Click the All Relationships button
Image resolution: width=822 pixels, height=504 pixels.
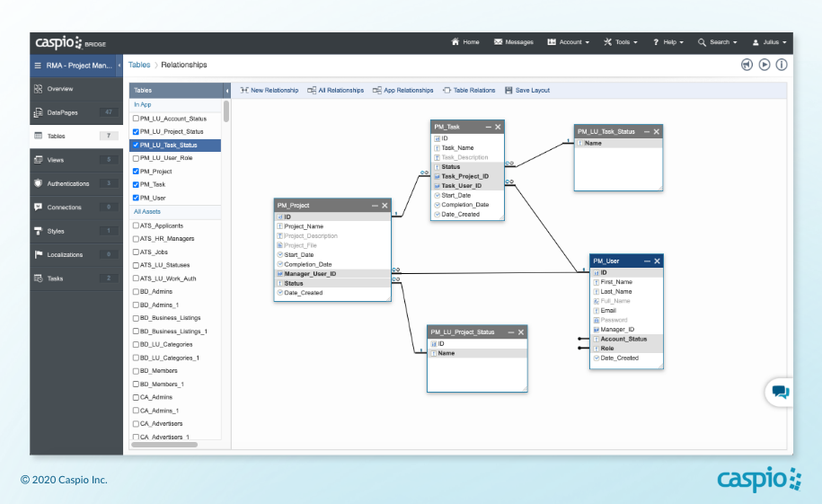point(335,91)
